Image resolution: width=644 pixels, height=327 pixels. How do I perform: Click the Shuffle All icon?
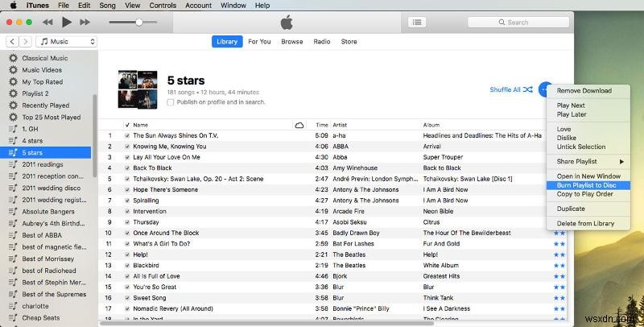pyautogui.click(x=528, y=89)
